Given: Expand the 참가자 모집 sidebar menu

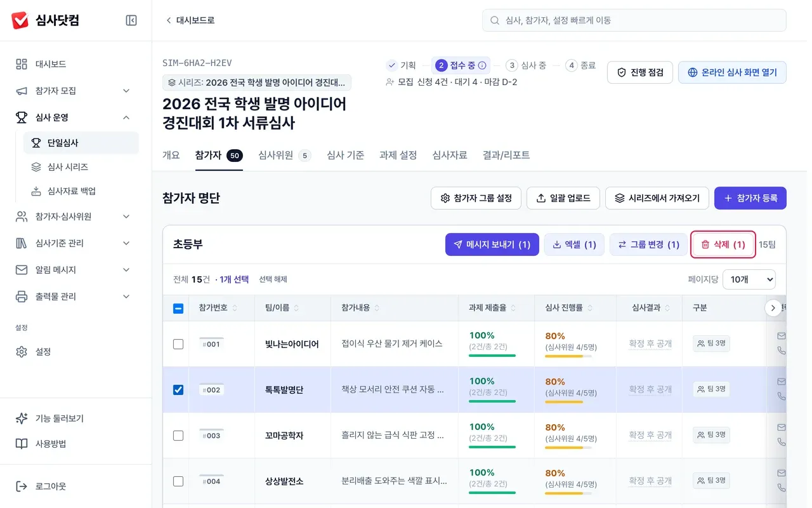Looking at the screenshot, I should [76, 91].
